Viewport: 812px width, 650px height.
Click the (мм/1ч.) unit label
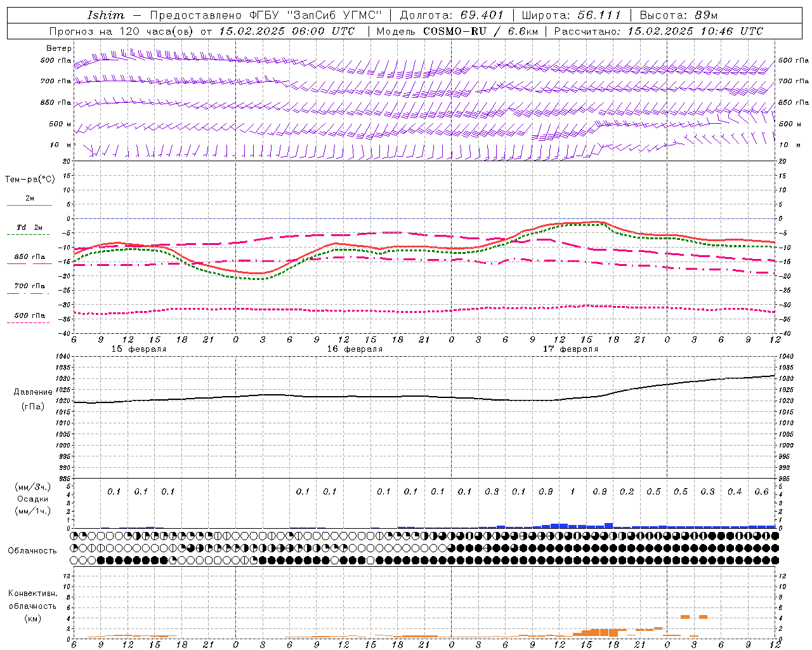coord(33,511)
